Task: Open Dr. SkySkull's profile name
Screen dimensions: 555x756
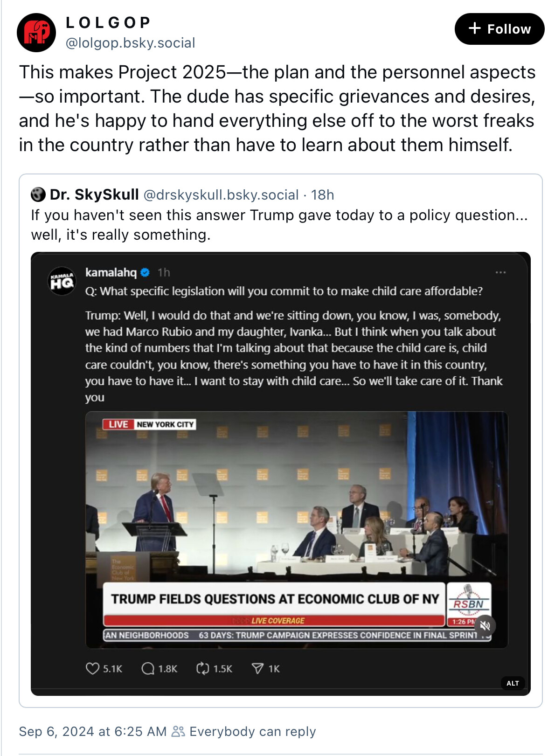Action: pos(94,194)
